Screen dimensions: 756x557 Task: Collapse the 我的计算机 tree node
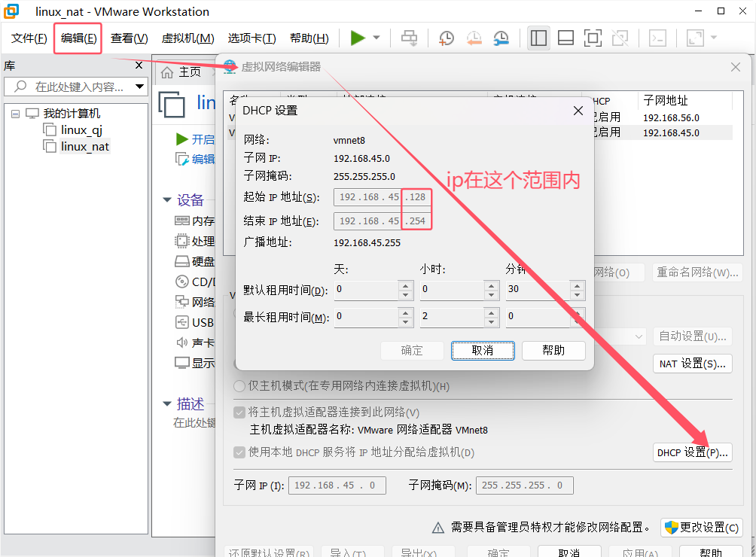(x=15, y=114)
